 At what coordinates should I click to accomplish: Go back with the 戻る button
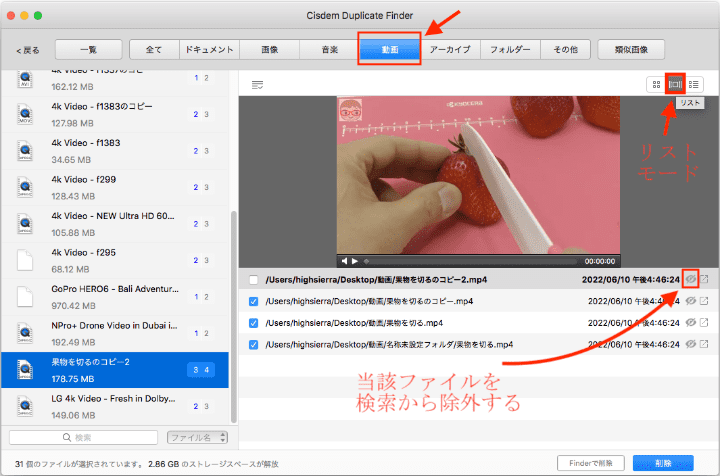[28, 50]
